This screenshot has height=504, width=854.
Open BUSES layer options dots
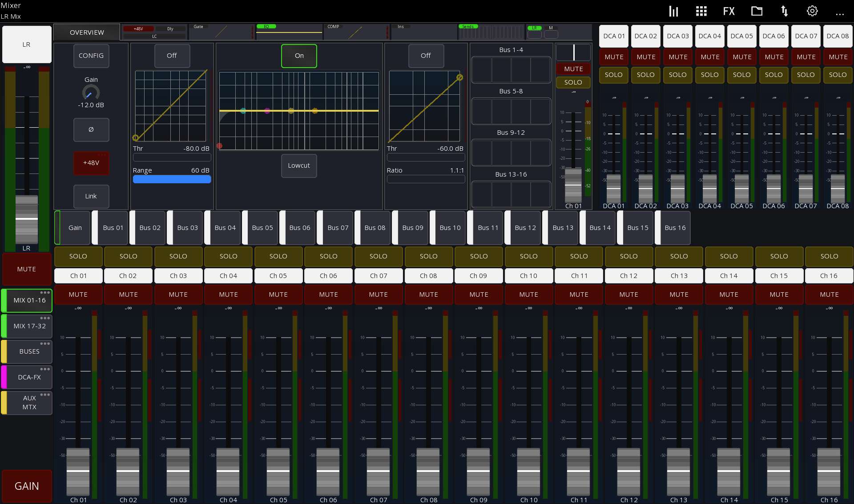(x=45, y=343)
